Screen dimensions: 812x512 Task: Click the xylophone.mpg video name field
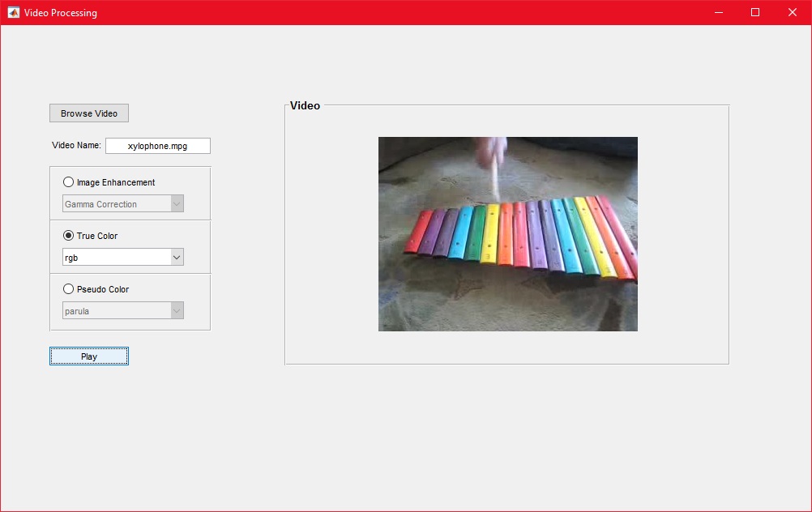[x=158, y=146]
